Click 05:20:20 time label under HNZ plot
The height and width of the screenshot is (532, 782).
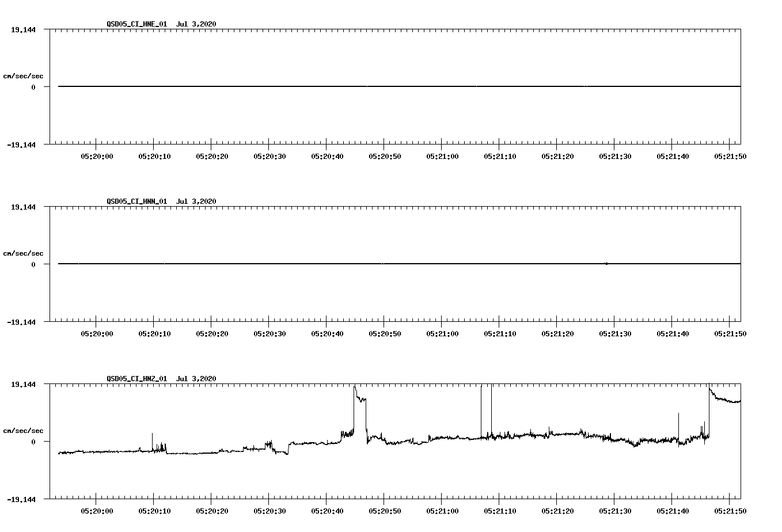coord(212,511)
